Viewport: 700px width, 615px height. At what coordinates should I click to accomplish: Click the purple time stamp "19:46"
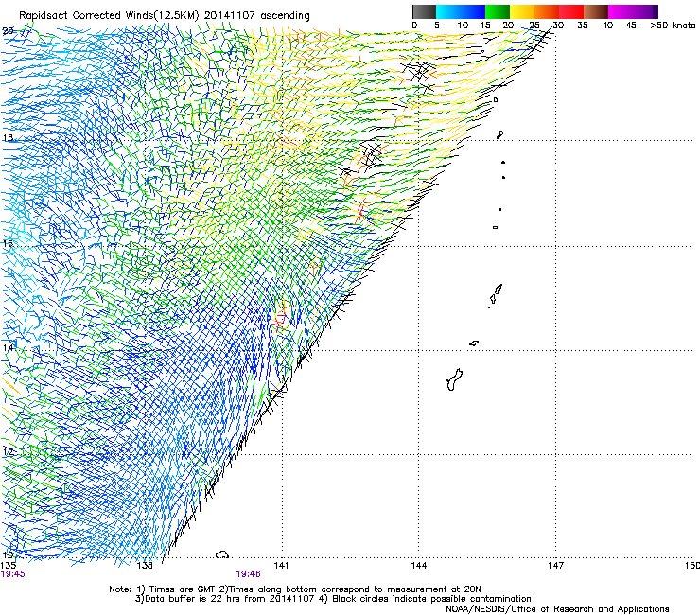pyautogui.click(x=248, y=574)
